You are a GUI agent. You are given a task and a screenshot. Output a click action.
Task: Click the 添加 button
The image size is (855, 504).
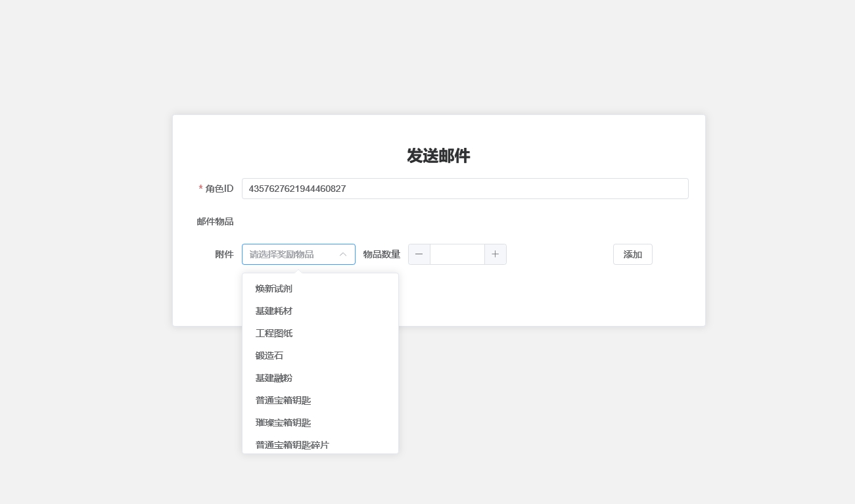633,254
